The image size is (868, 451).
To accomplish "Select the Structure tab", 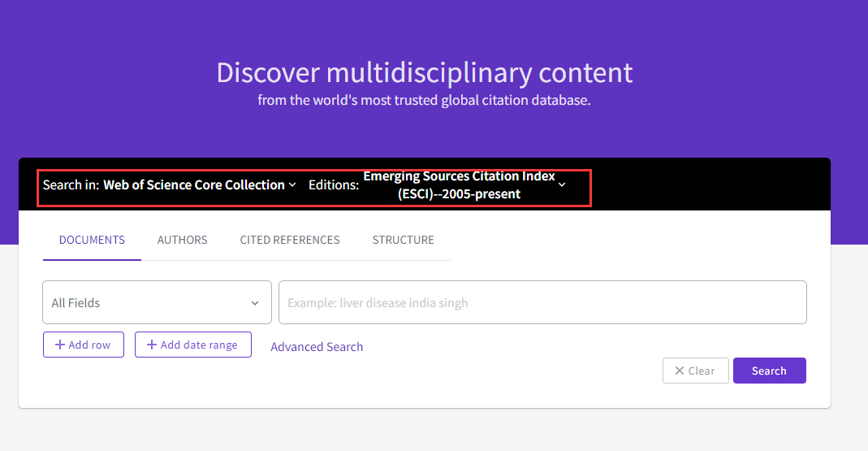I will coord(403,240).
